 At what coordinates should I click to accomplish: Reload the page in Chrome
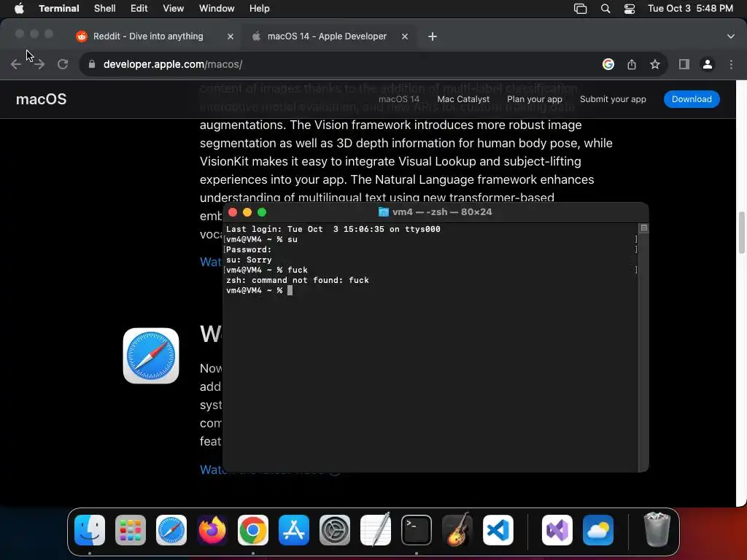tap(63, 64)
